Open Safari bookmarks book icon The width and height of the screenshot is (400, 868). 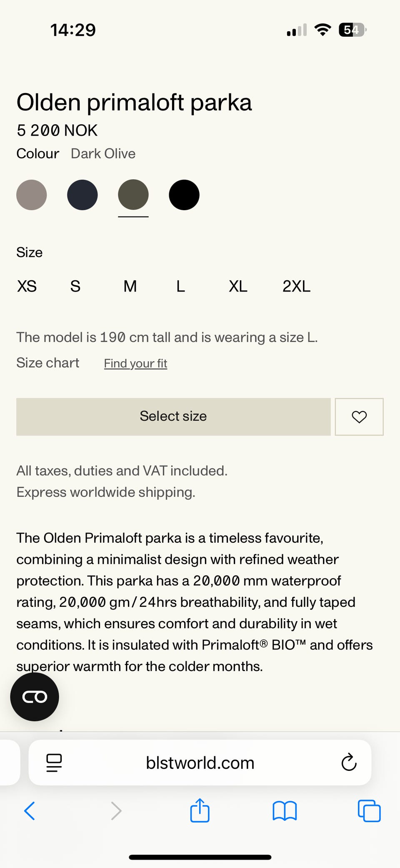[x=285, y=811]
